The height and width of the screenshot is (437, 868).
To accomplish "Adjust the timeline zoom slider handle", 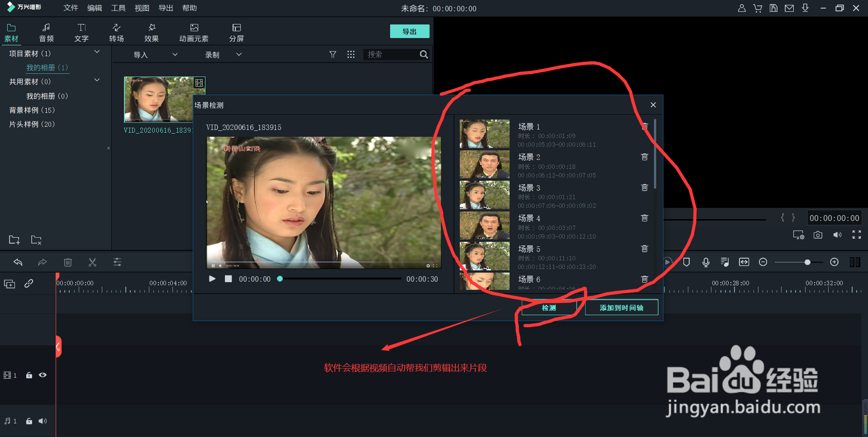I will (807, 262).
